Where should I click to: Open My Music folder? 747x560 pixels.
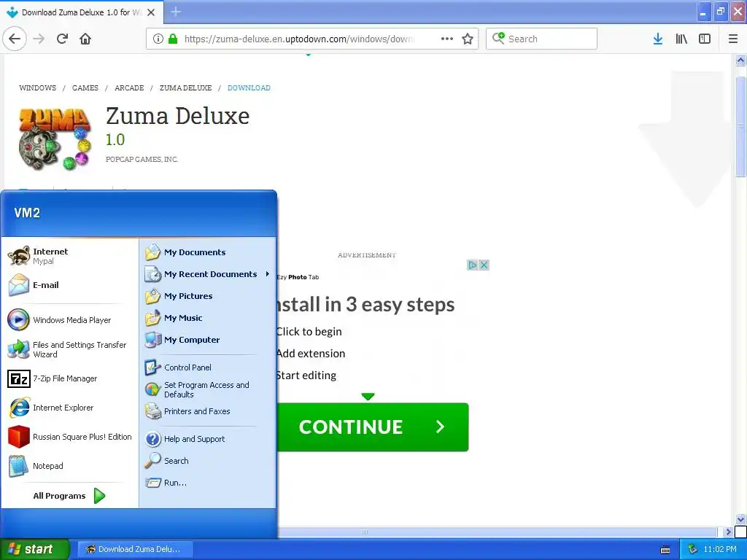point(207,318)
